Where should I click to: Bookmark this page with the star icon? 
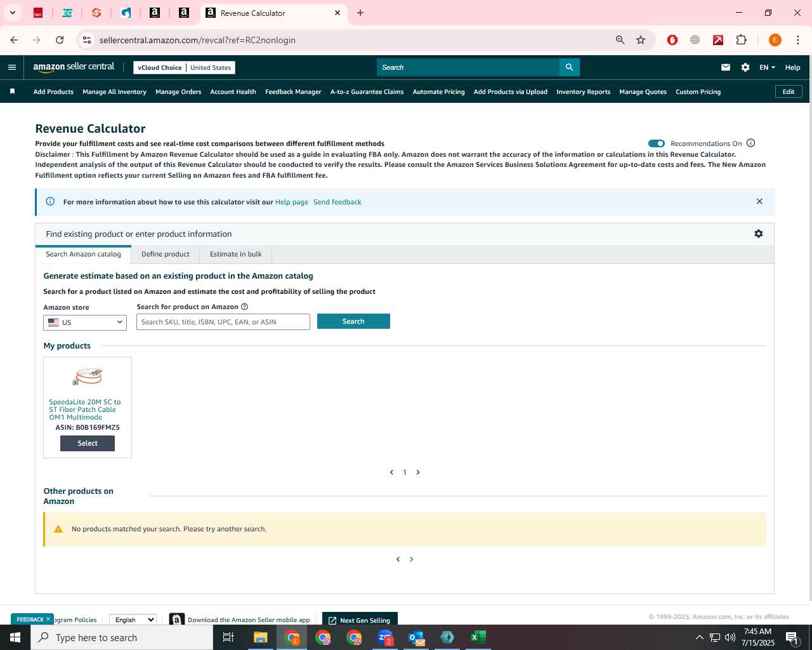click(641, 40)
